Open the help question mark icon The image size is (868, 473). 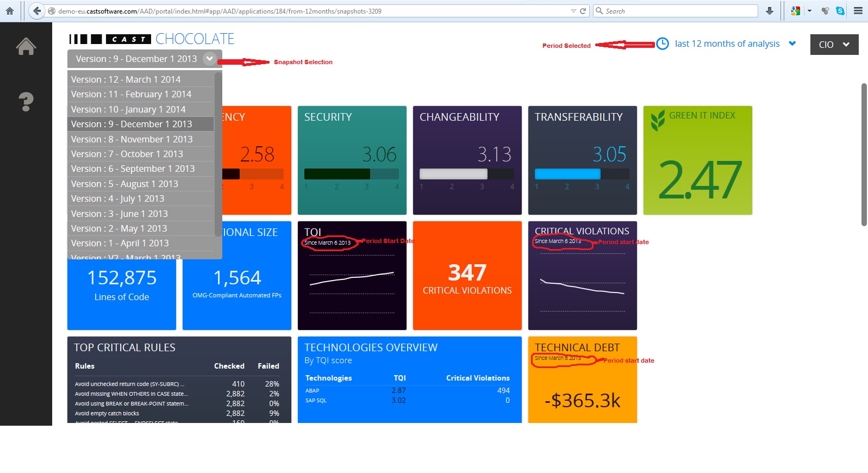26,102
